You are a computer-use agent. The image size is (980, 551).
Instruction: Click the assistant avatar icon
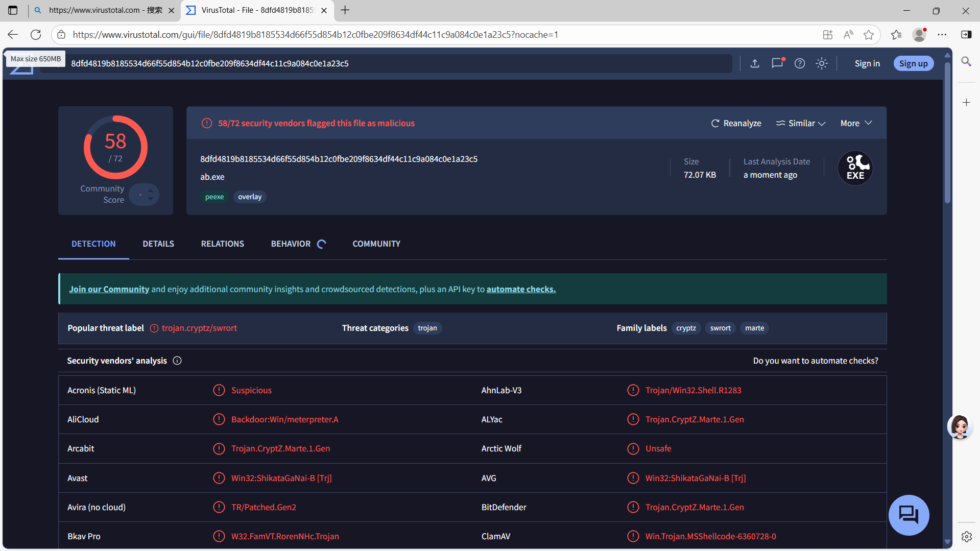(960, 426)
